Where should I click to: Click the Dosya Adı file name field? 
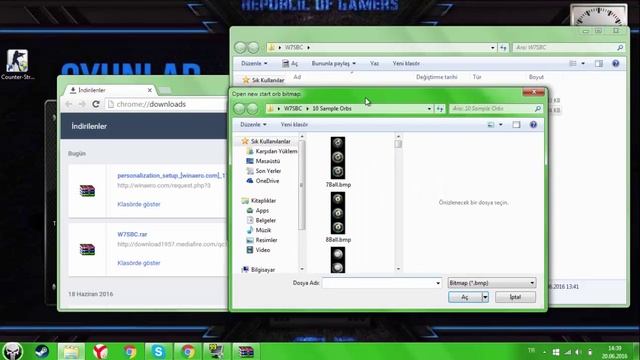pos(378,283)
